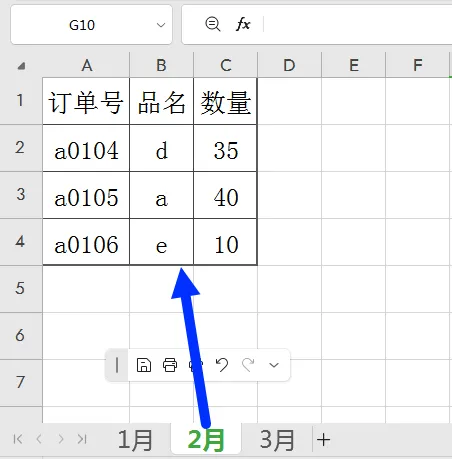This screenshot has width=452, height=459.
Task: Click the Redo arrow icon
Action: (248, 365)
